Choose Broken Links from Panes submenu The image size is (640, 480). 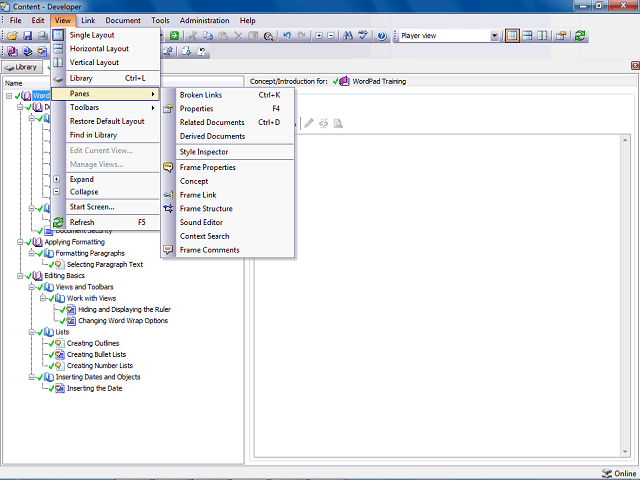[x=229, y=95]
